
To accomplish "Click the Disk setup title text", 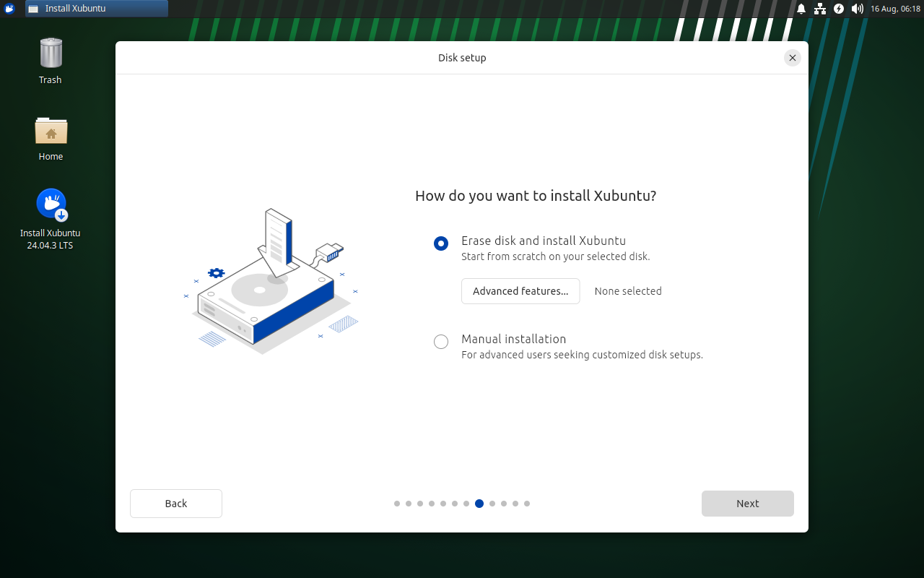I will pos(462,58).
